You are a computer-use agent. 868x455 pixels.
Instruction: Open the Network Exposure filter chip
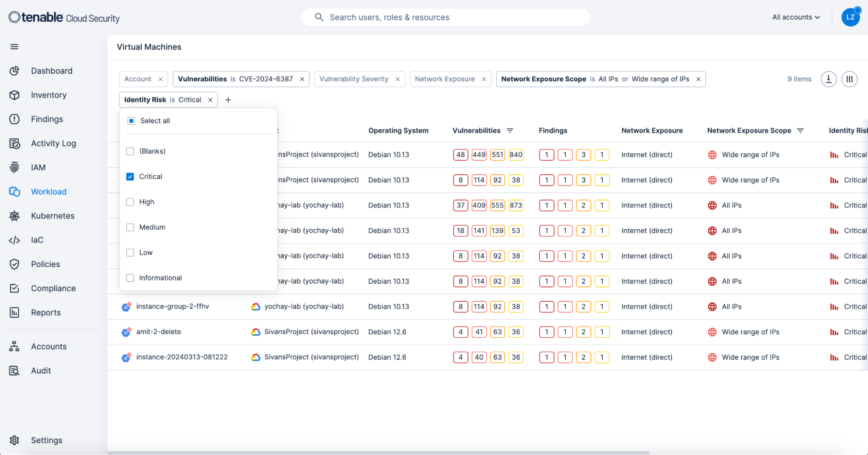click(445, 79)
